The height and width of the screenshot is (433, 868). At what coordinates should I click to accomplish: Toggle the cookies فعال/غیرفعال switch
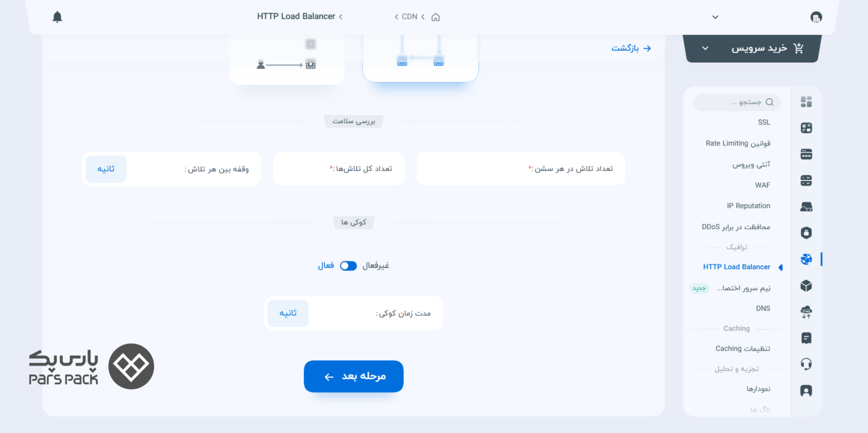pos(349,265)
